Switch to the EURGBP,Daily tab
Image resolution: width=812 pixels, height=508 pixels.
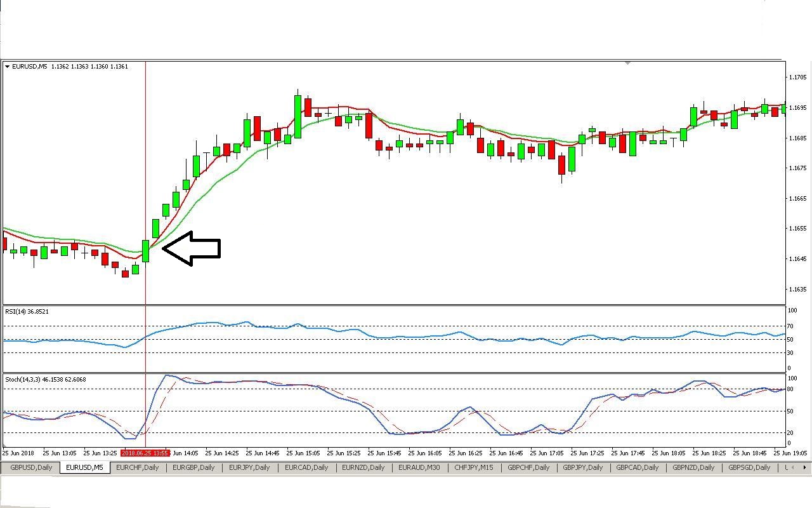coord(193,467)
